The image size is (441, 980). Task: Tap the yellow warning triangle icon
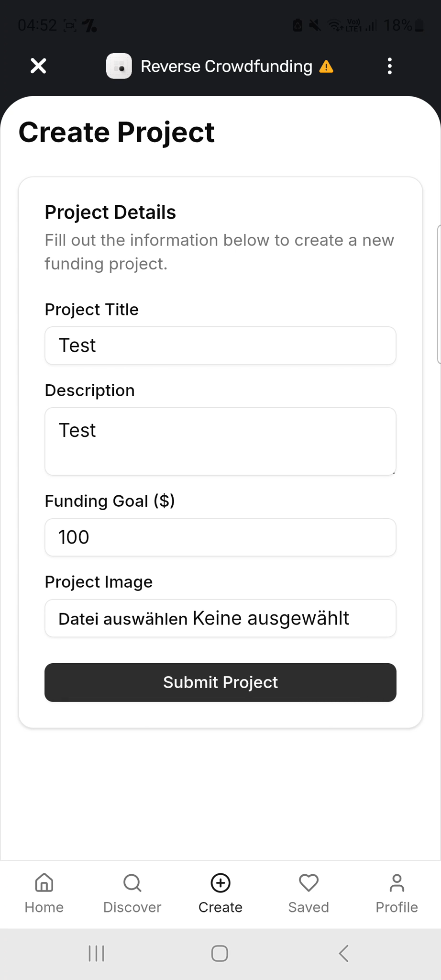pyautogui.click(x=326, y=67)
